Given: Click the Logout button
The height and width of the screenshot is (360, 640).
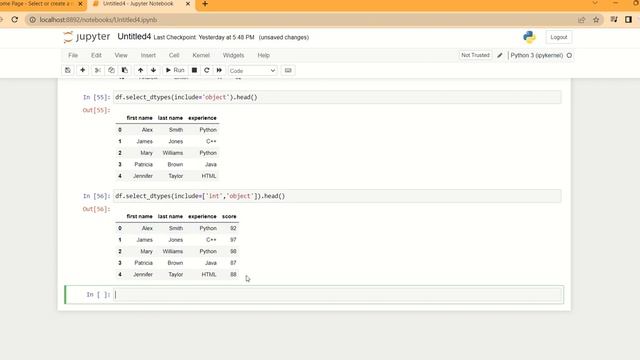Looking at the screenshot, I should (558, 37).
